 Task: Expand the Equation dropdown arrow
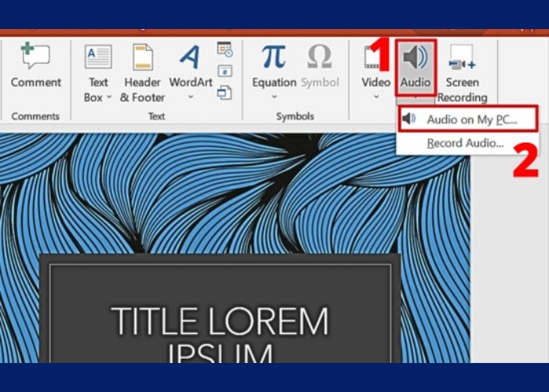click(x=274, y=97)
